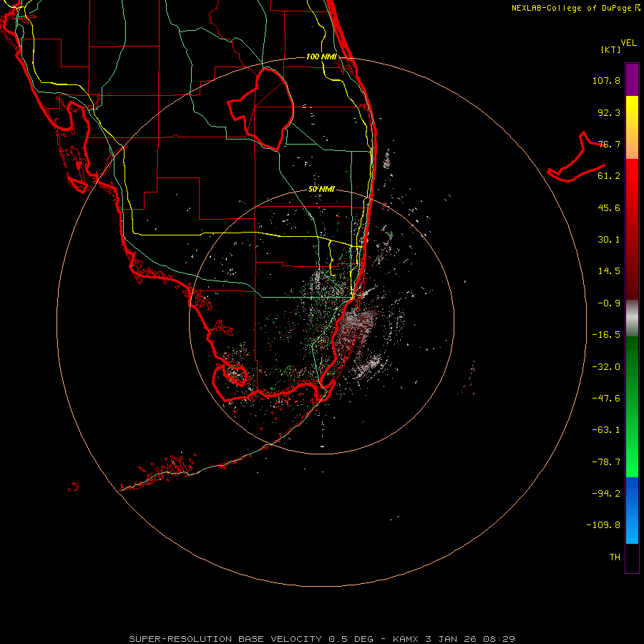Click the VEL legend heading
This screenshot has height=644, width=644.
pos(629,43)
